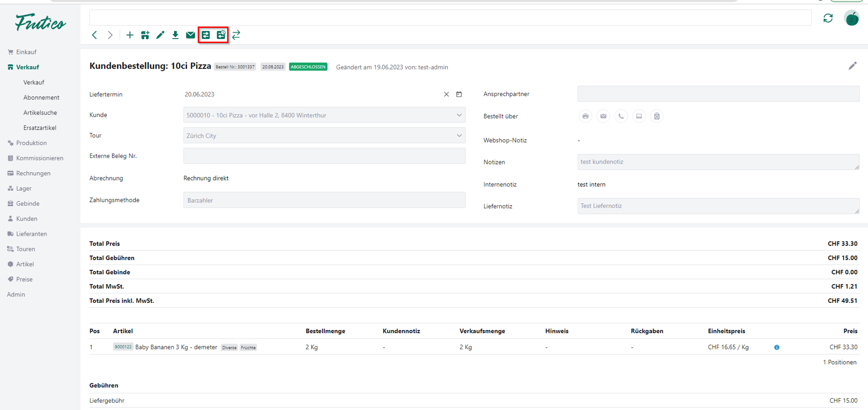Open the Abonnement submenu link
The image size is (868, 410).
pyautogui.click(x=41, y=98)
